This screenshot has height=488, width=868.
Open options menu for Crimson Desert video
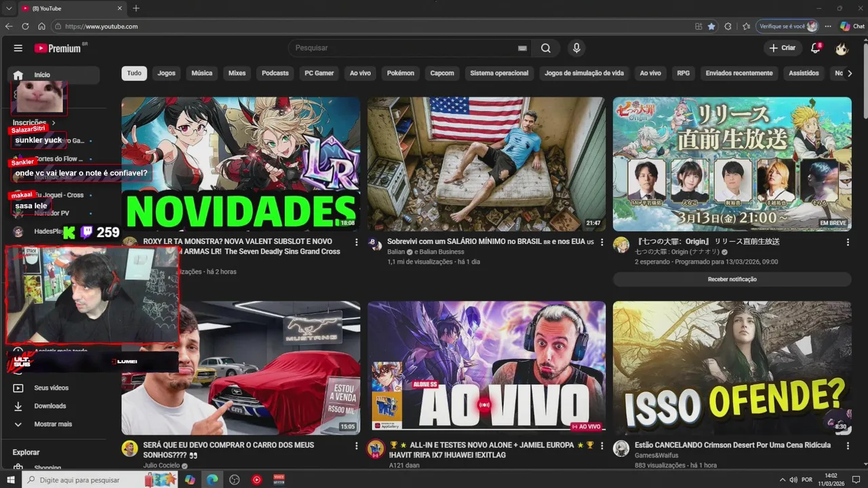tap(848, 446)
